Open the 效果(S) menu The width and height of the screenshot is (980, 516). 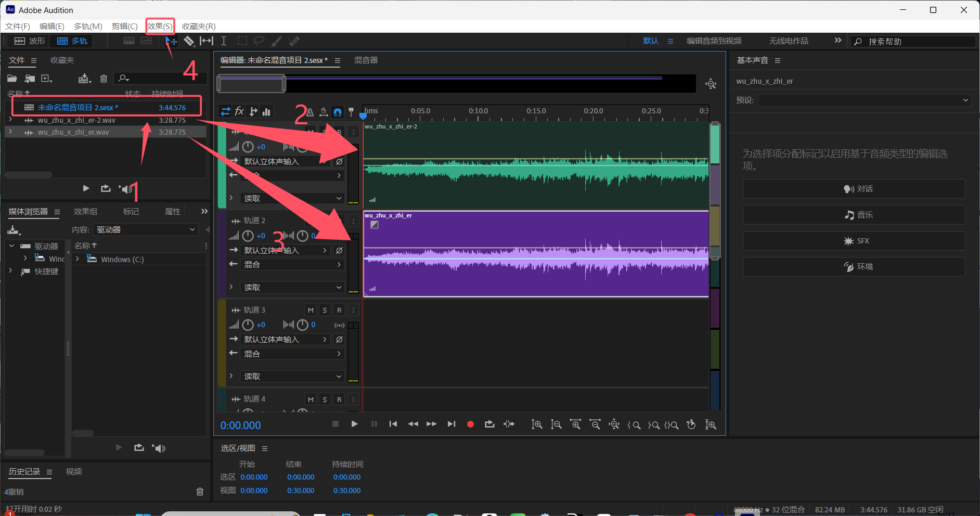pyautogui.click(x=160, y=26)
